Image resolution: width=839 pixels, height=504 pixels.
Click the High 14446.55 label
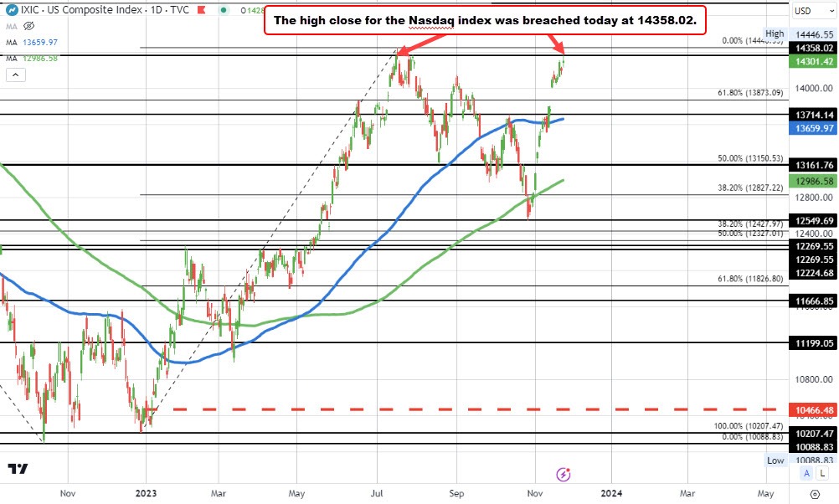point(799,34)
